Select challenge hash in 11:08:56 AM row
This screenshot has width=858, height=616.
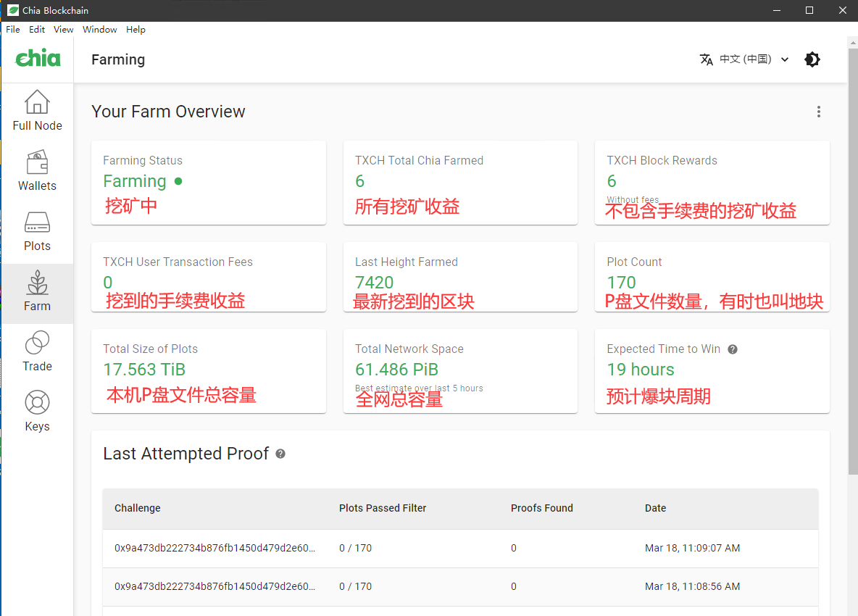coord(214,586)
